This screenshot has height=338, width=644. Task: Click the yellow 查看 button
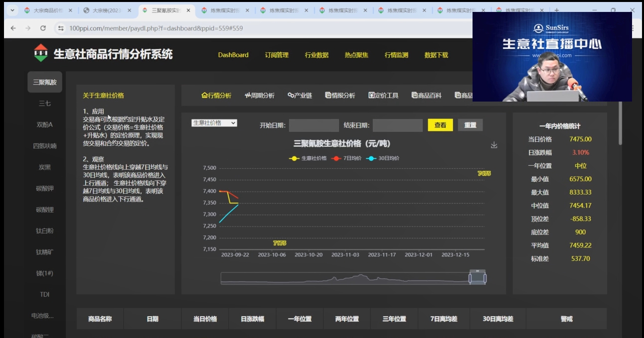pyautogui.click(x=440, y=125)
